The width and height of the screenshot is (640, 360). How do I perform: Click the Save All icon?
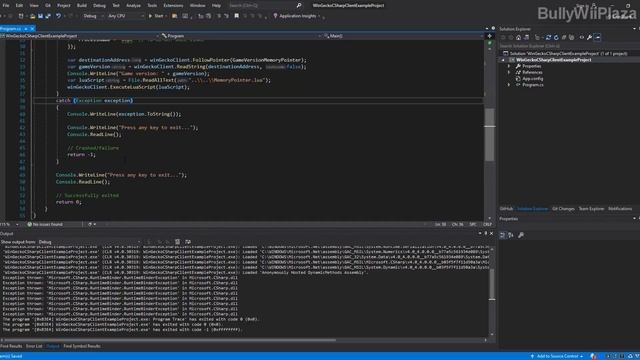[48, 16]
